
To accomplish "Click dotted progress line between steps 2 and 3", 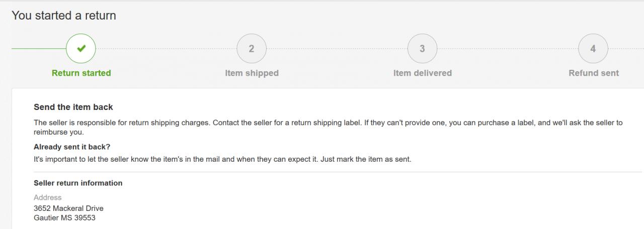I will (337, 49).
